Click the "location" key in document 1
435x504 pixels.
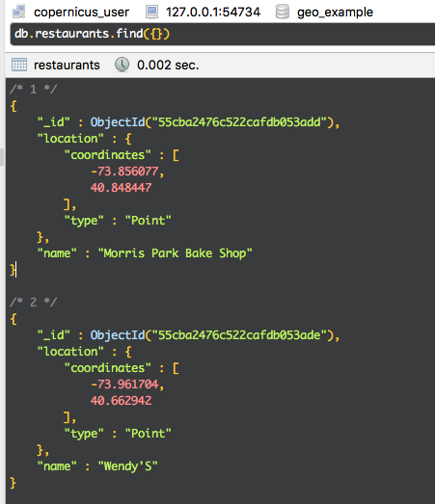pyautogui.click(x=70, y=139)
